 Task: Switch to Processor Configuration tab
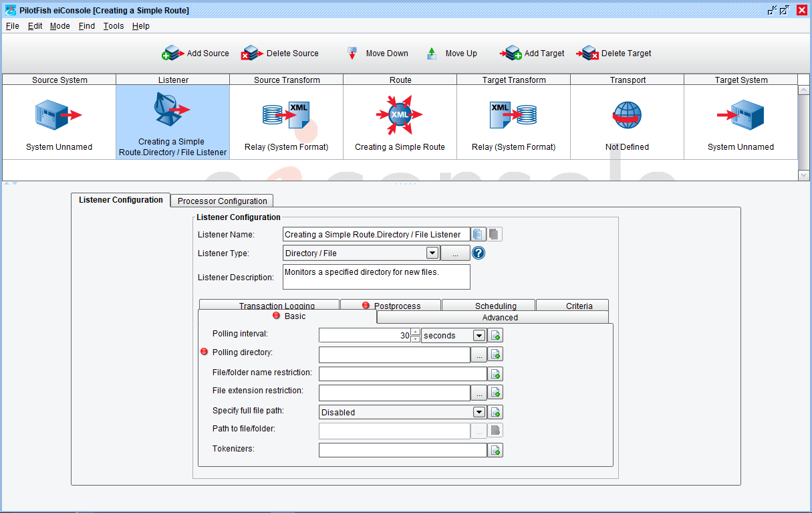click(223, 201)
